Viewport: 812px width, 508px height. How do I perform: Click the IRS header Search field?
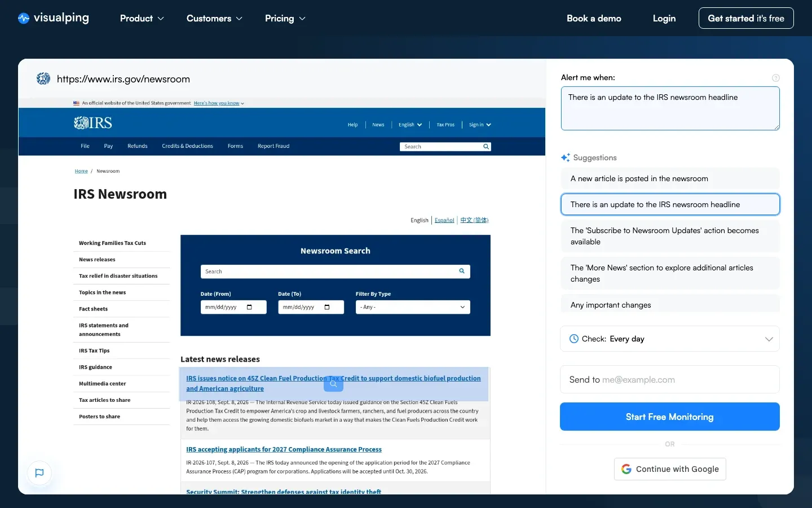coord(445,147)
